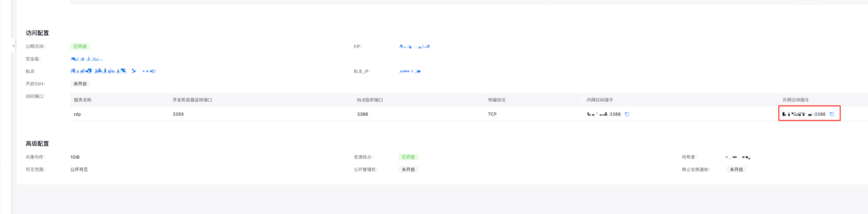Click the 开启SSH 未开启 status tag
The width and height of the screenshot is (868, 214).
[x=80, y=84]
